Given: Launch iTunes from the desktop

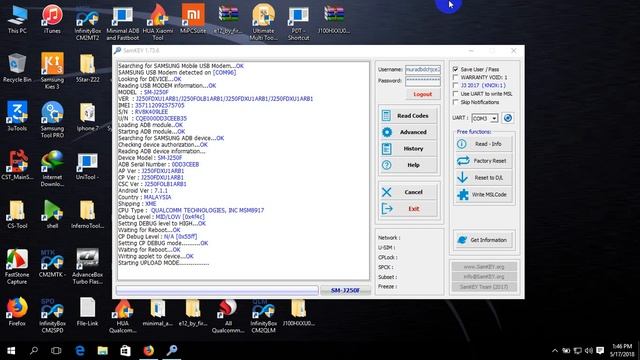Looking at the screenshot, I should (x=52, y=19).
